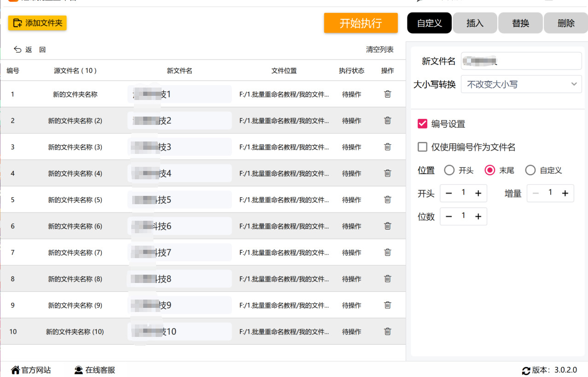Remove row 5 using trash icon
Screen dimensions: 588x377
388,200
